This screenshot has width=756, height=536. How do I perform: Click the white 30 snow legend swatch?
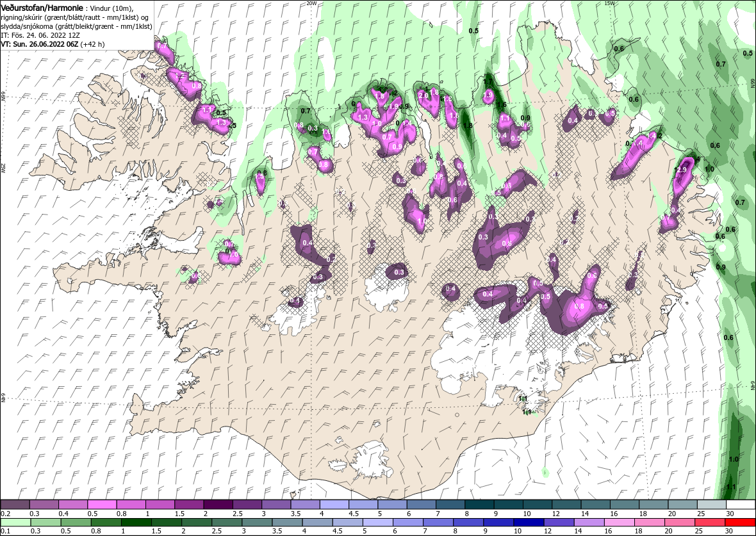pos(741,505)
